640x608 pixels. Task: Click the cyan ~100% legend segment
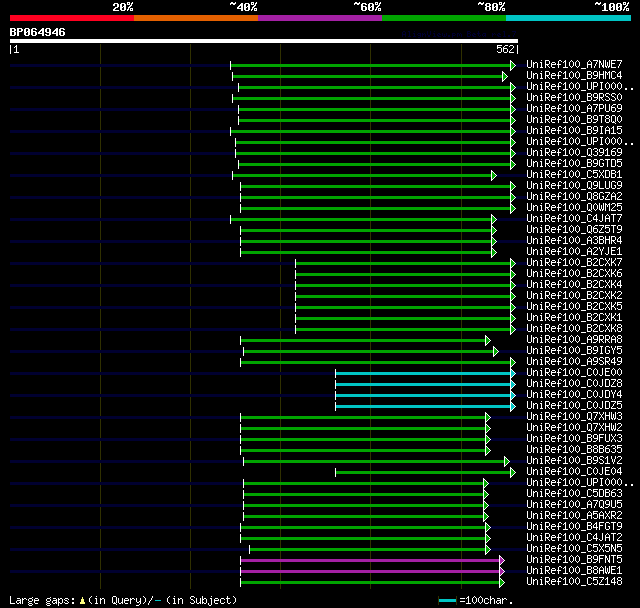pos(568,18)
